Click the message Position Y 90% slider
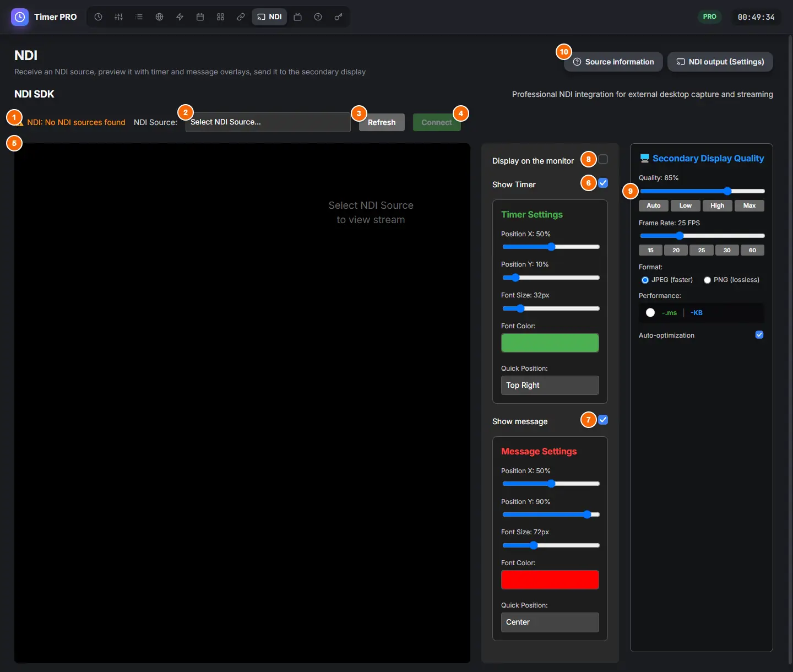Image resolution: width=793 pixels, height=672 pixels. click(551, 514)
